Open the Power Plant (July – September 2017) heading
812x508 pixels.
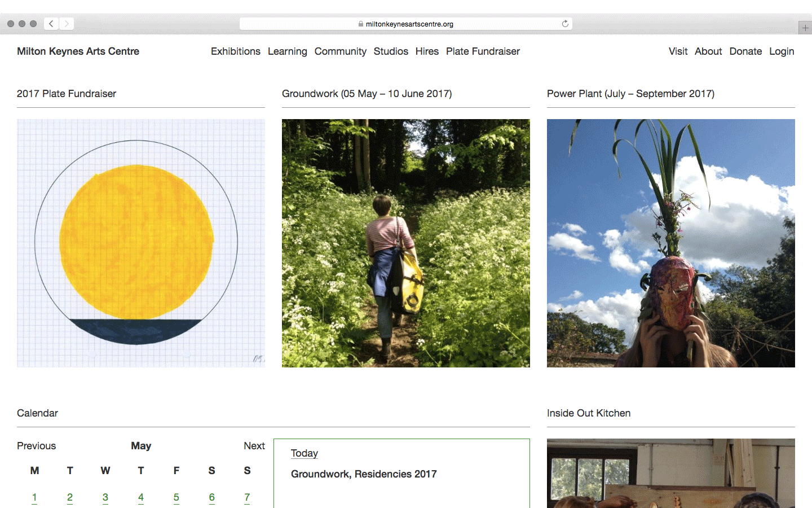[630, 94]
